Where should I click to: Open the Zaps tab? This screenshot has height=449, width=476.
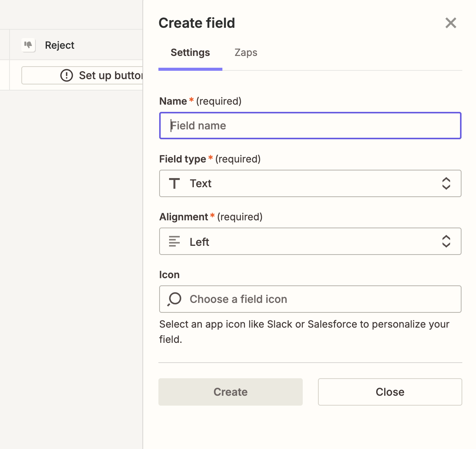coord(246,53)
